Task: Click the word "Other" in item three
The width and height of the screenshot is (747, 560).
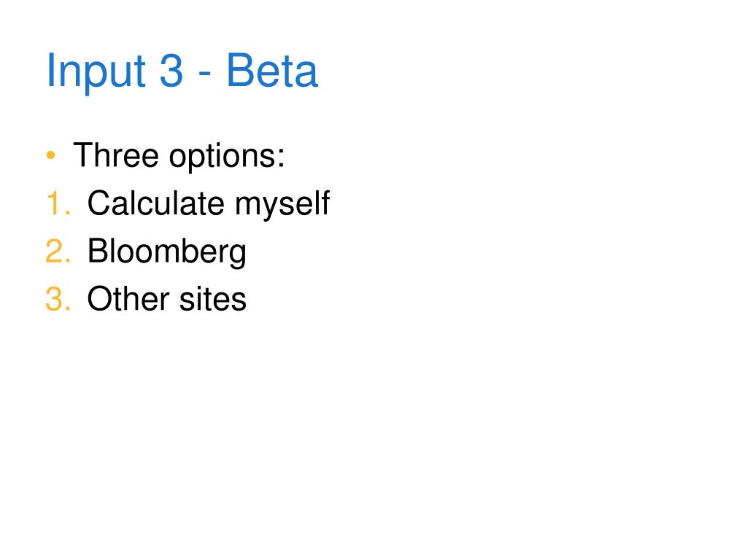Action: [128, 298]
